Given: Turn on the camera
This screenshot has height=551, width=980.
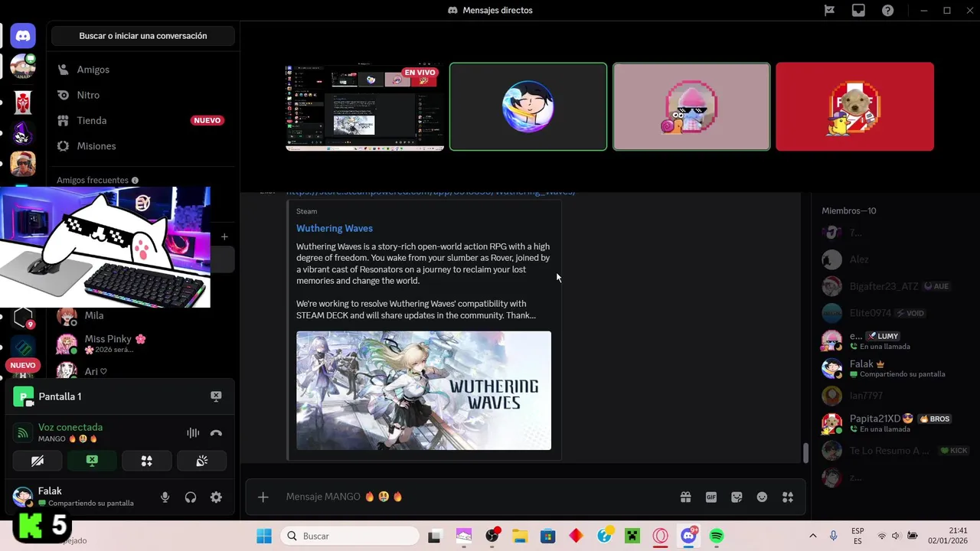Looking at the screenshot, I should pos(38,461).
